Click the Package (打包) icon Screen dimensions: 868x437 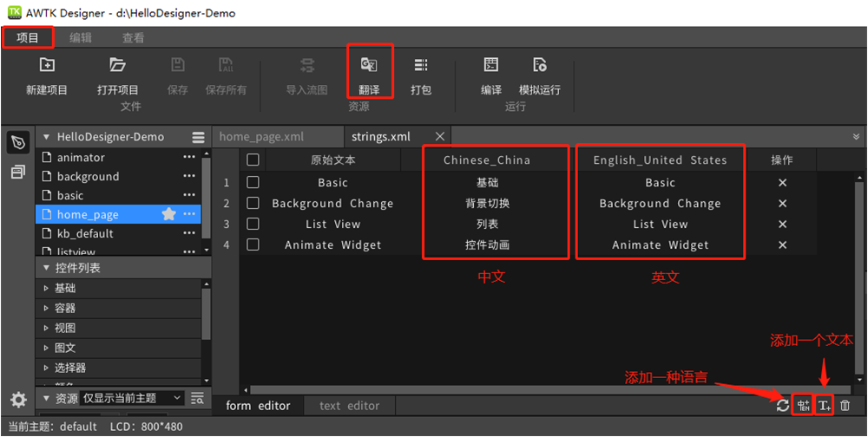click(x=421, y=65)
